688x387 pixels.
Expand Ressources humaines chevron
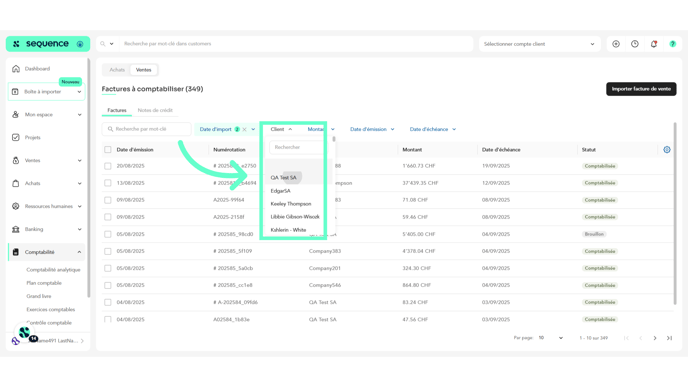pyautogui.click(x=79, y=206)
